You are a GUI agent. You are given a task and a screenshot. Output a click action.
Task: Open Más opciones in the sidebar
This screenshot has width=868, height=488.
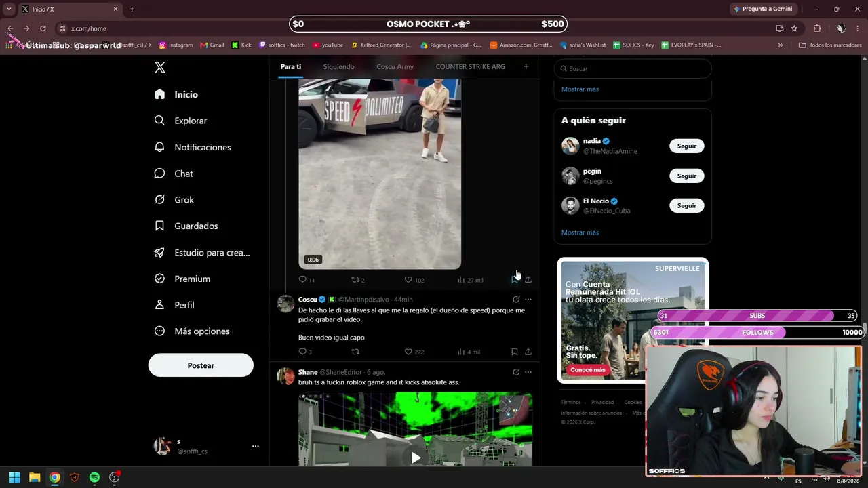pyautogui.click(x=192, y=331)
